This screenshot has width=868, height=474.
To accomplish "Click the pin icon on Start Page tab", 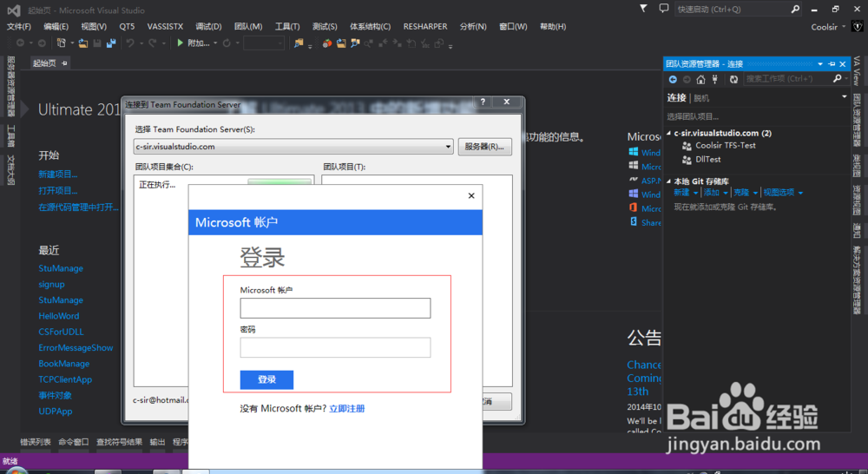I will pyautogui.click(x=65, y=63).
